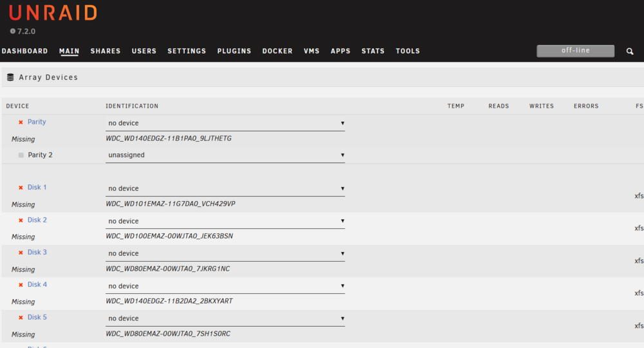Click serial WDC_WD140EDGZ-11B1PA0_9LJTHETG

click(x=169, y=139)
